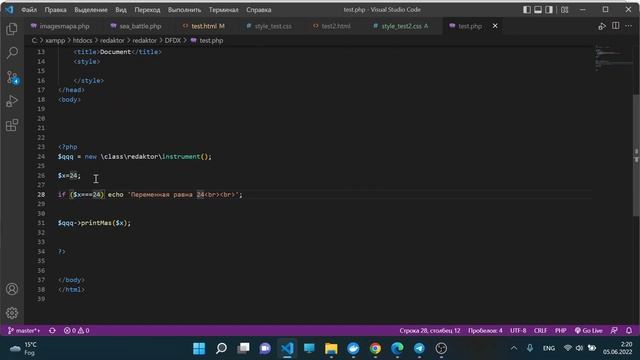Open Telegram from the taskbar
The height and width of the screenshot is (360, 640).
click(x=419, y=348)
